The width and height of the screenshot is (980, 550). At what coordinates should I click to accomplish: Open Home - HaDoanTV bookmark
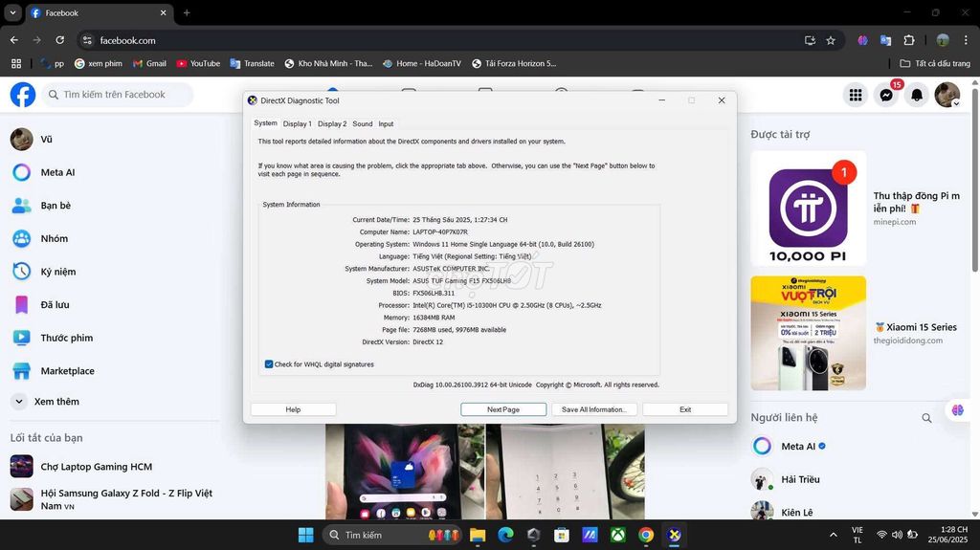[x=422, y=63]
